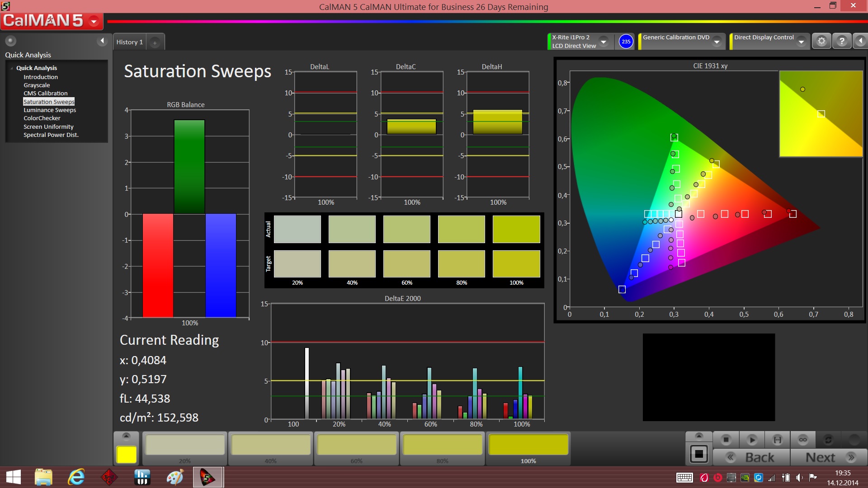
Task: Open the settings gear icon
Action: [x=821, y=41]
